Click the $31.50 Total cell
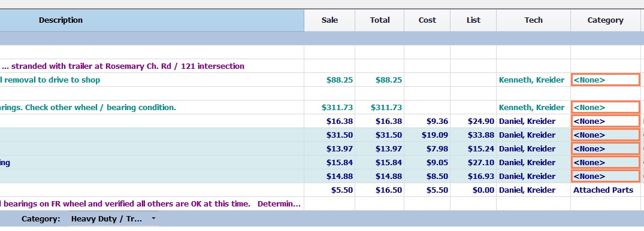 [379, 135]
